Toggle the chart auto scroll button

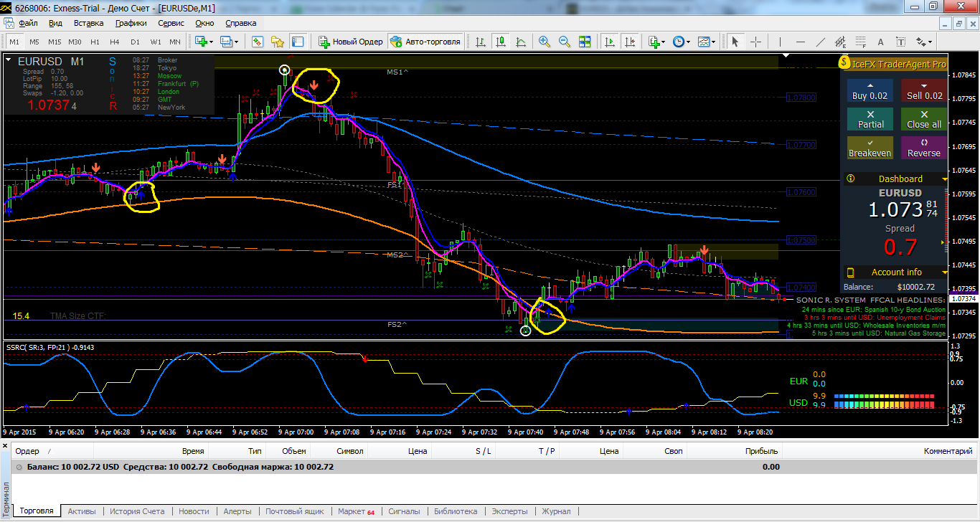(609, 42)
